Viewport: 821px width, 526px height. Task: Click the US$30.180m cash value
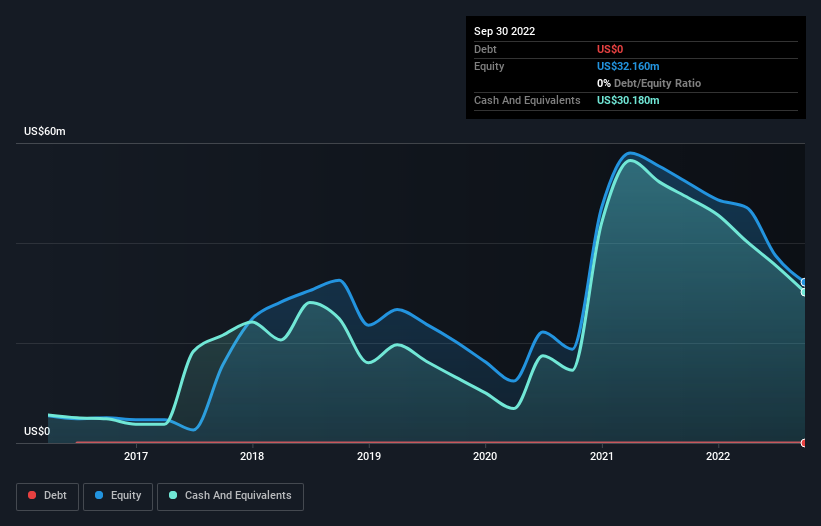click(628, 100)
